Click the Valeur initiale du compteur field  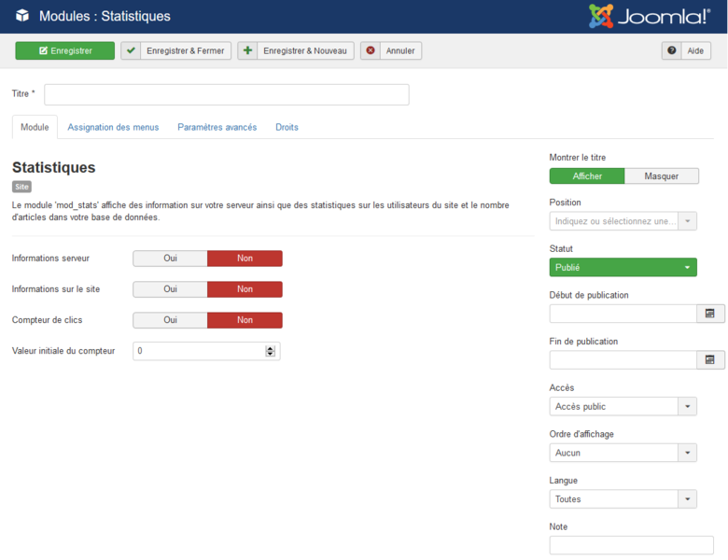206,351
